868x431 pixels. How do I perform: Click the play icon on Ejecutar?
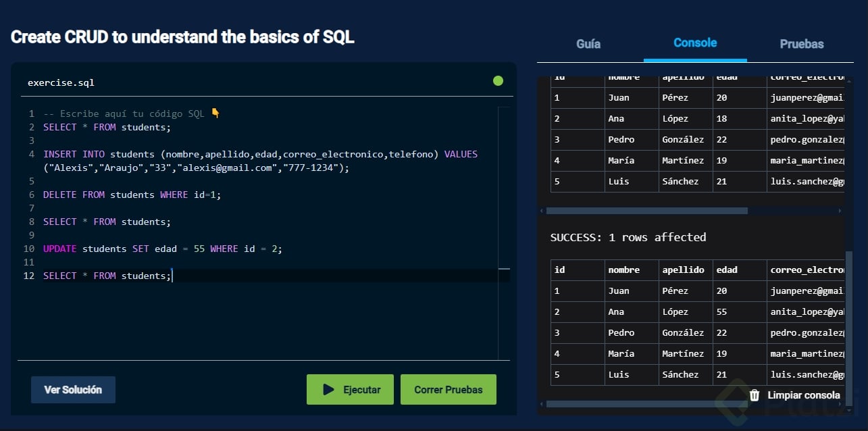click(329, 390)
